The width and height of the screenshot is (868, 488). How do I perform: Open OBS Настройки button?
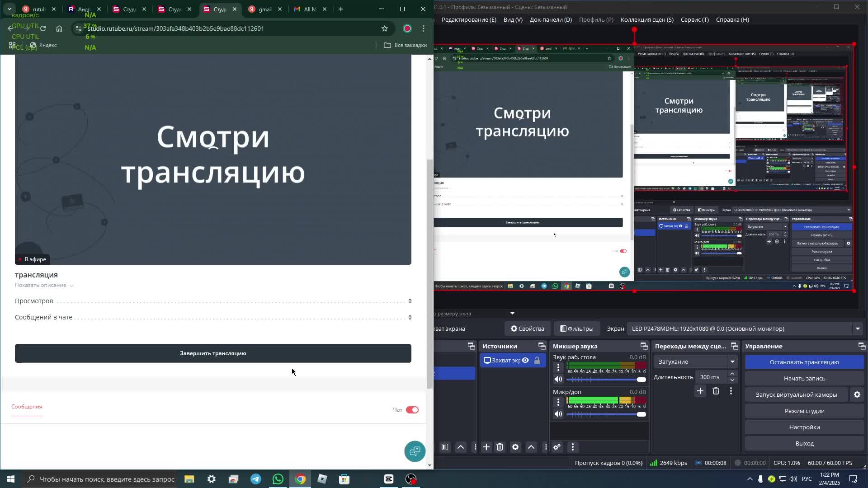[x=804, y=427]
